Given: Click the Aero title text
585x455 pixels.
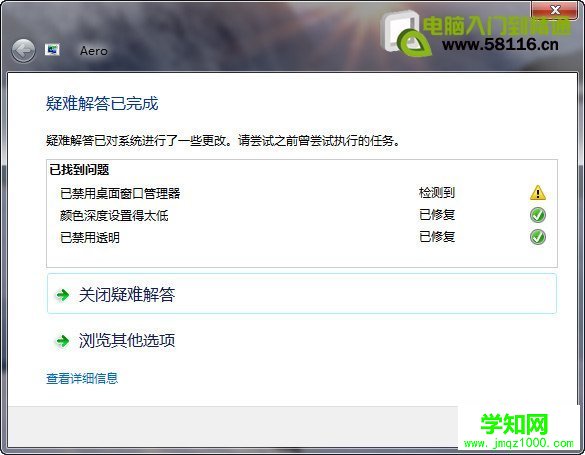Looking at the screenshot, I should point(94,51).
